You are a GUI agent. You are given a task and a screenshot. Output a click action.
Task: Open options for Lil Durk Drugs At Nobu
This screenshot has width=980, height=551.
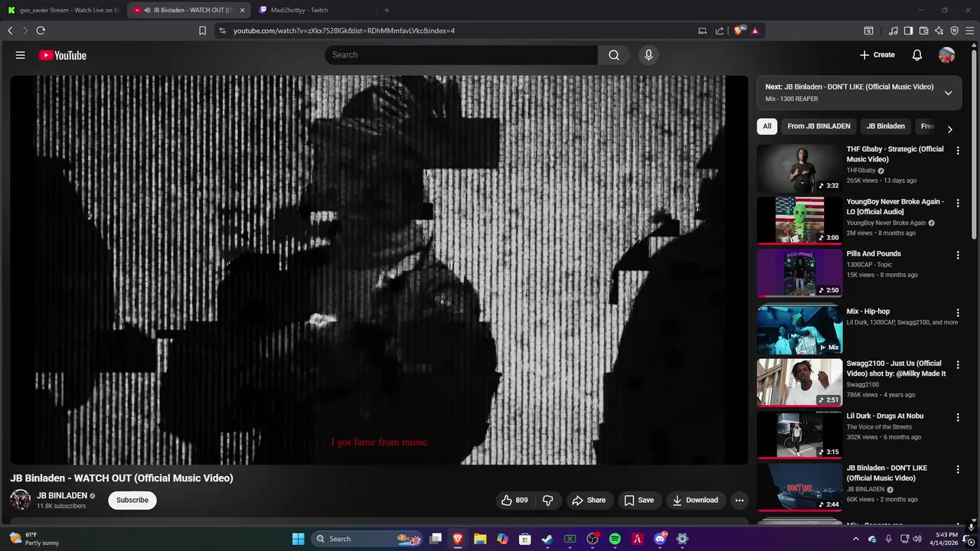[957, 418]
